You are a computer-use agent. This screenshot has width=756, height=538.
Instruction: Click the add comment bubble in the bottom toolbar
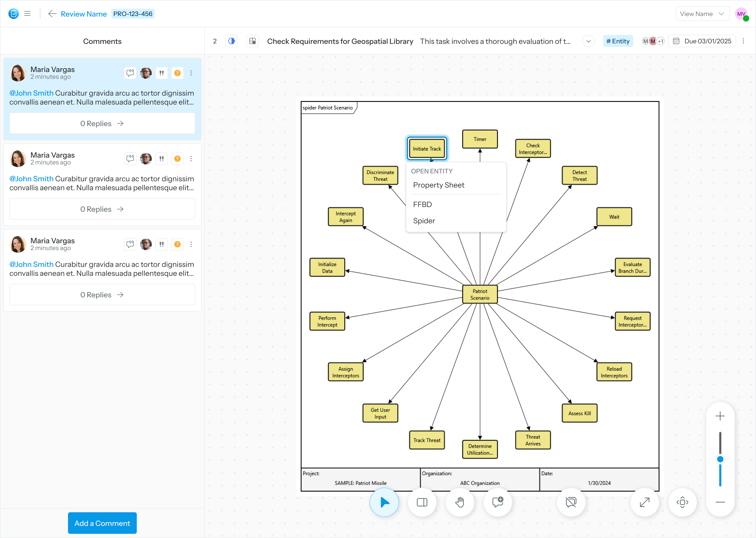coord(497,502)
